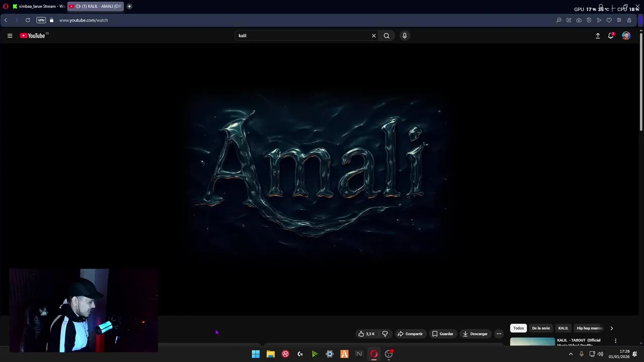Open options for KALIL - TABOUT video
This screenshot has width=644, height=362.
(615, 341)
